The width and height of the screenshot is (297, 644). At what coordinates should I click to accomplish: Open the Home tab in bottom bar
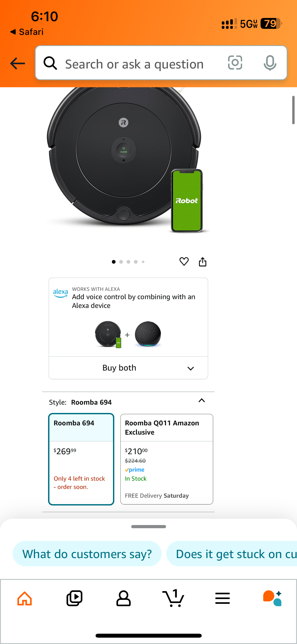click(25, 598)
